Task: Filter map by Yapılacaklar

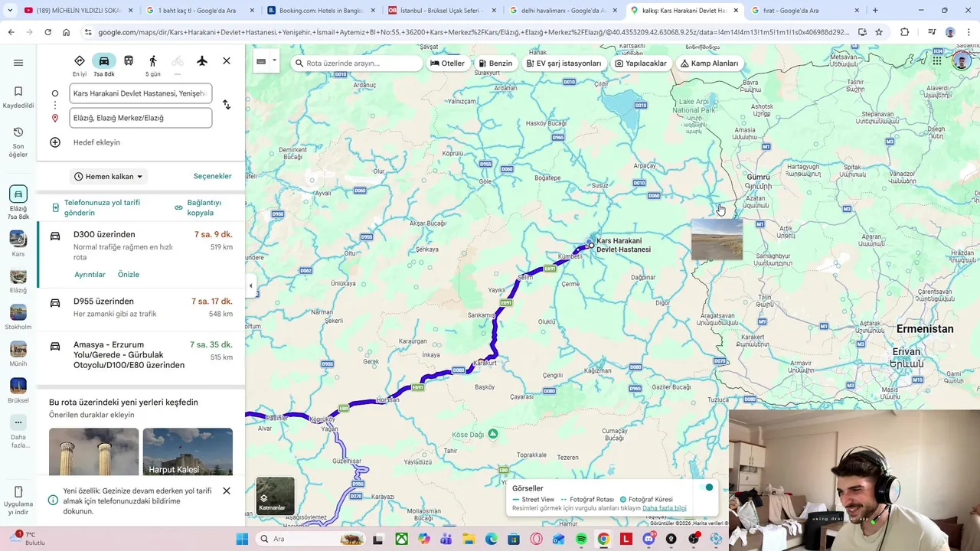Action: click(641, 64)
